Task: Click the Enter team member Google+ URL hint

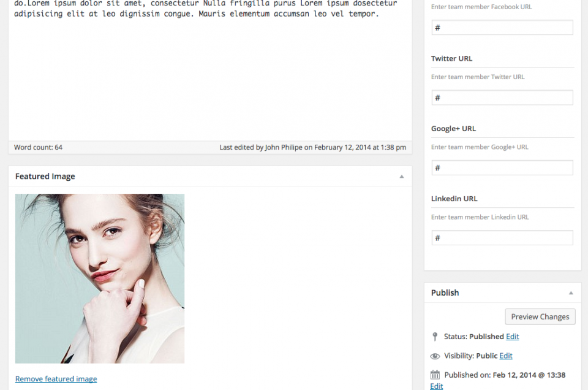Action: (480, 147)
